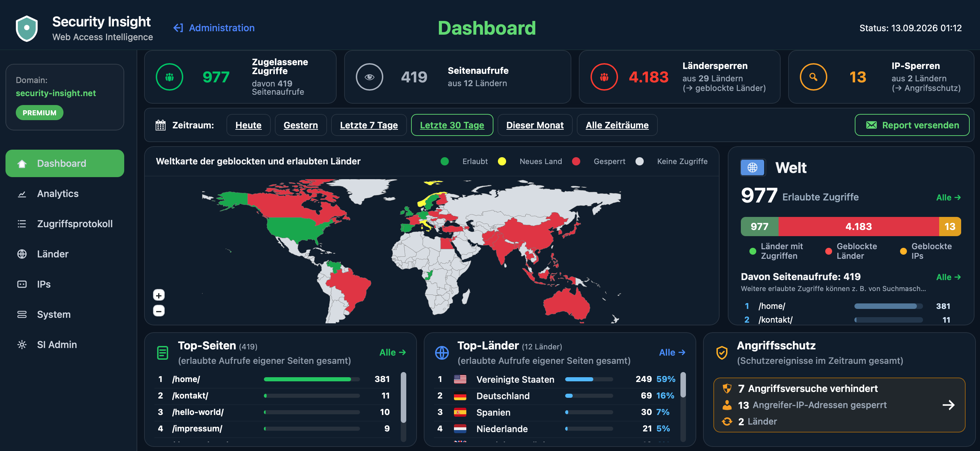Select the Heute time range

pos(248,125)
